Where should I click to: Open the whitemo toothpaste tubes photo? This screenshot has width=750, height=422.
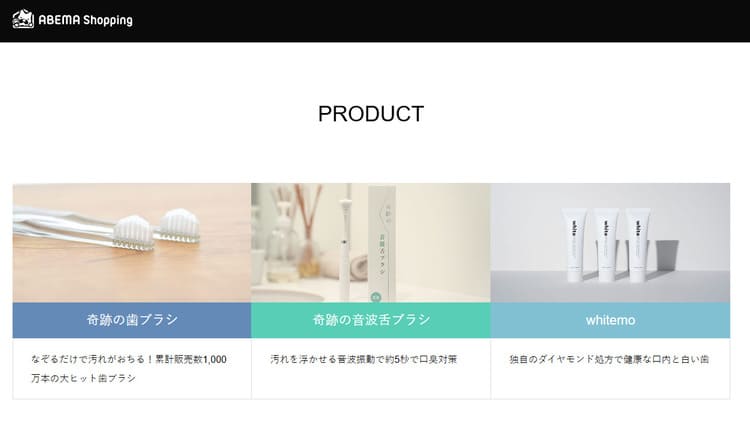pyautogui.click(x=610, y=243)
